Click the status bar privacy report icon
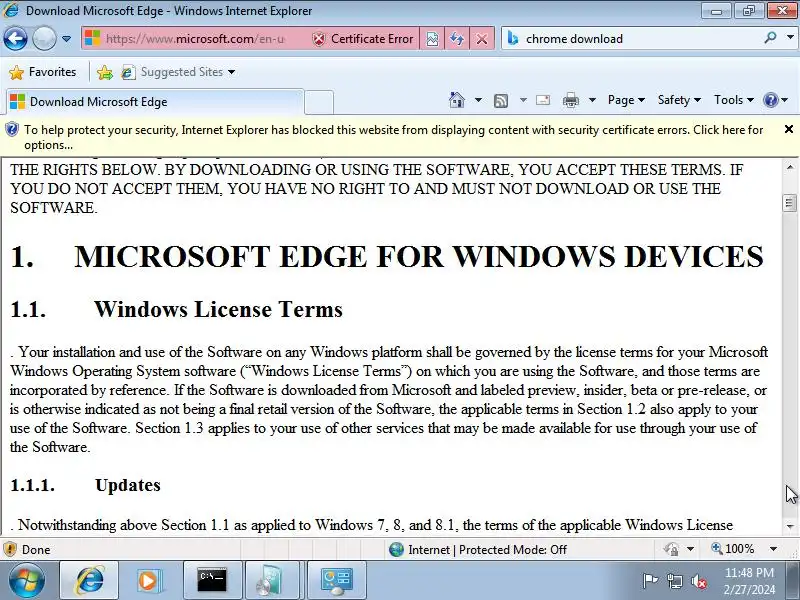Image resolution: width=800 pixels, height=600 pixels. click(671, 549)
